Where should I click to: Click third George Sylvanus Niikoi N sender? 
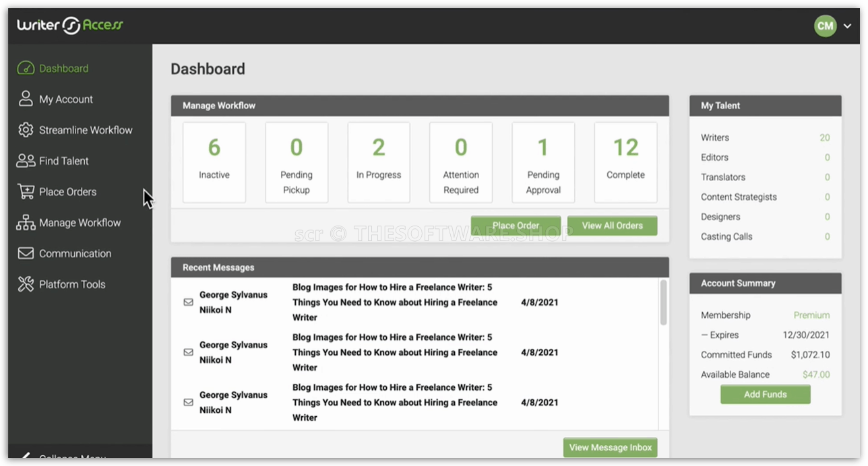tap(233, 402)
